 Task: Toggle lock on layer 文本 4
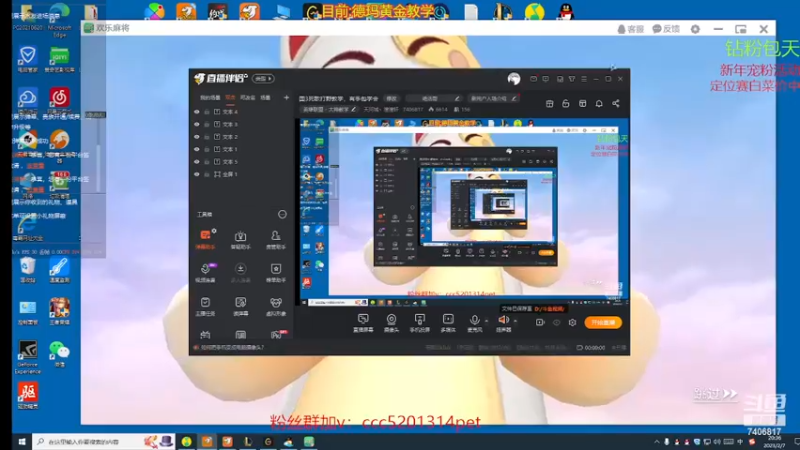(x=207, y=112)
